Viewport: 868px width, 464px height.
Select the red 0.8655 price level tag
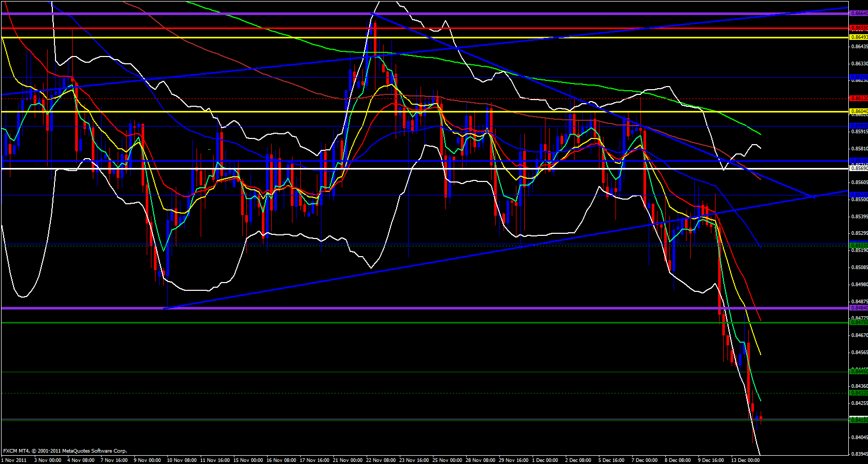coord(859,28)
